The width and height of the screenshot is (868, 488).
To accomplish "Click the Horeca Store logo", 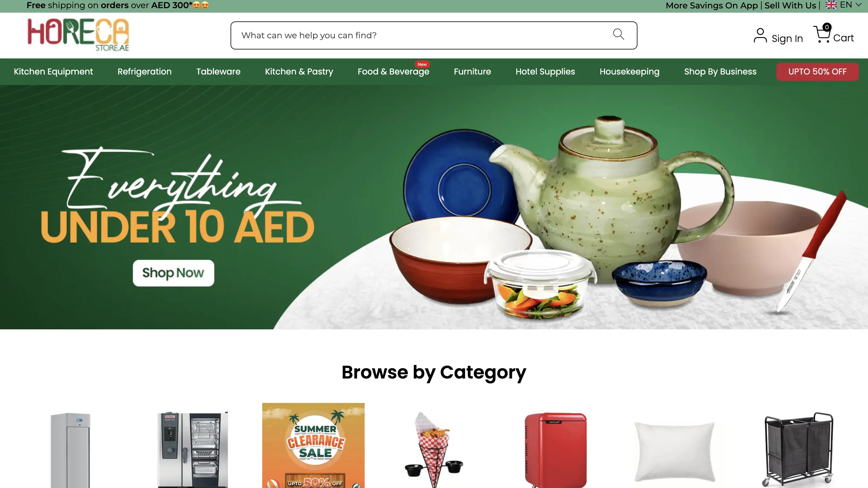I will coord(78,35).
